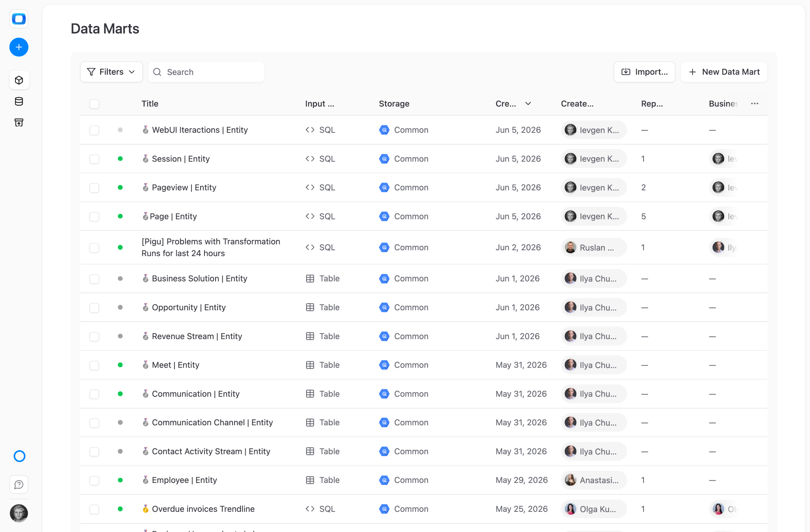Click the Business owner column header
810x532 pixels.
(x=723, y=104)
